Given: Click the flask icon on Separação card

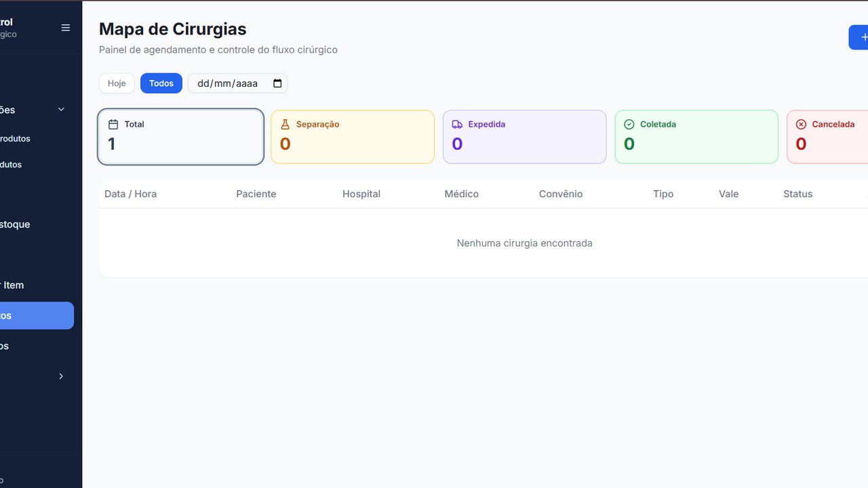Looking at the screenshot, I should (x=285, y=125).
